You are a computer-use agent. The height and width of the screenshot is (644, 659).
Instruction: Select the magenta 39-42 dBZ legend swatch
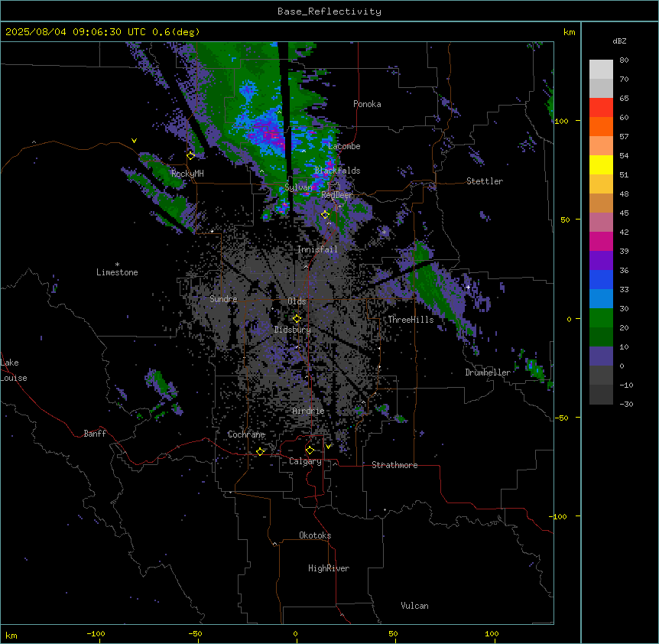(601, 242)
